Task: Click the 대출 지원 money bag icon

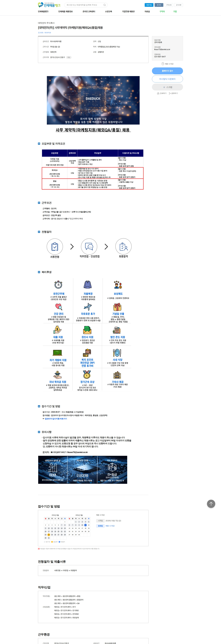Action: click(57, 330)
